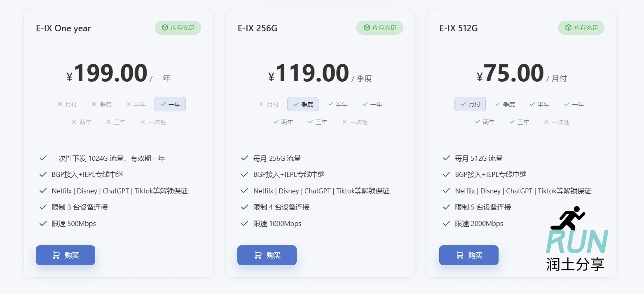Image resolution: width=644 pixels, height=294 pixels.
Task: Click the checkmark next to 限速 2000Mbps
Action: [446, 223]
